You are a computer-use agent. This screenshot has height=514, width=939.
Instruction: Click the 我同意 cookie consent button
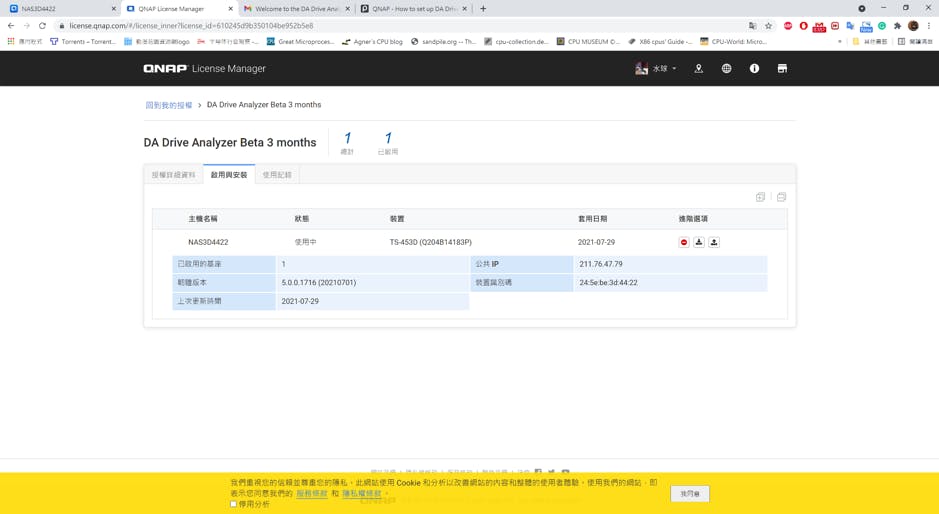click(x=690, y=494)
